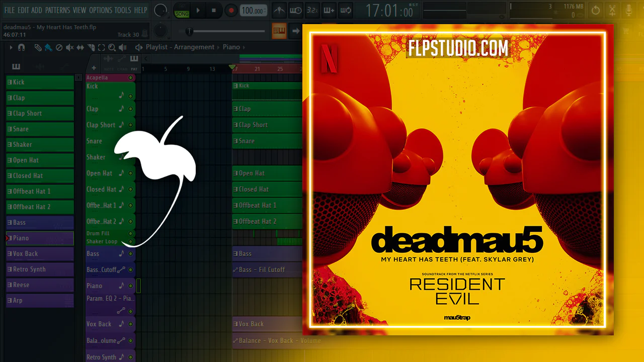The height and width of the screenshot is (362, 644).
Task: Open the OPTIONS menu
Action: pos(101,10)
